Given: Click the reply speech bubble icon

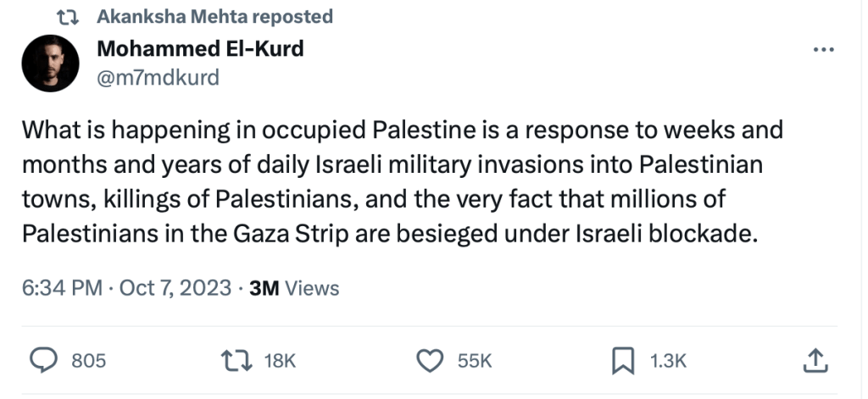Looking at the screenshot, I should [x=43, y=361].
